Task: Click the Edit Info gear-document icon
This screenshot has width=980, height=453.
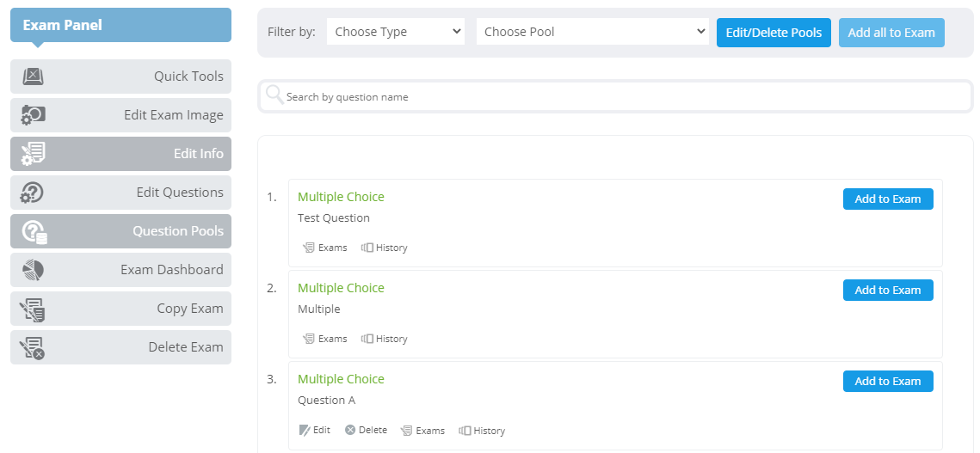Action: click(x=33, y=154)
